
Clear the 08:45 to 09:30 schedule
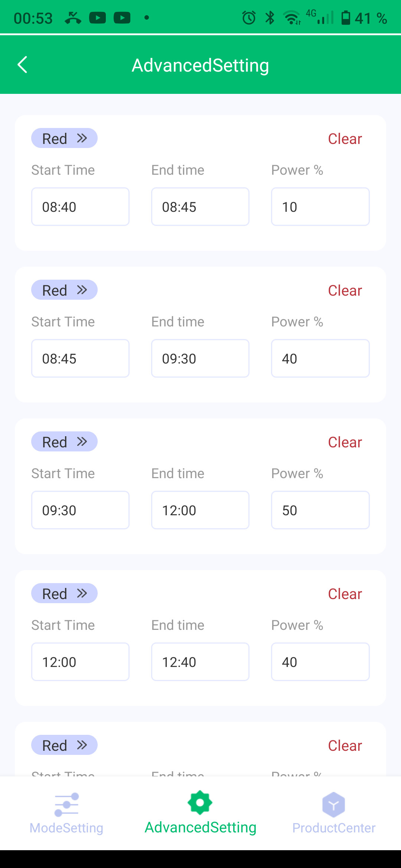click(x=345, y=290)
